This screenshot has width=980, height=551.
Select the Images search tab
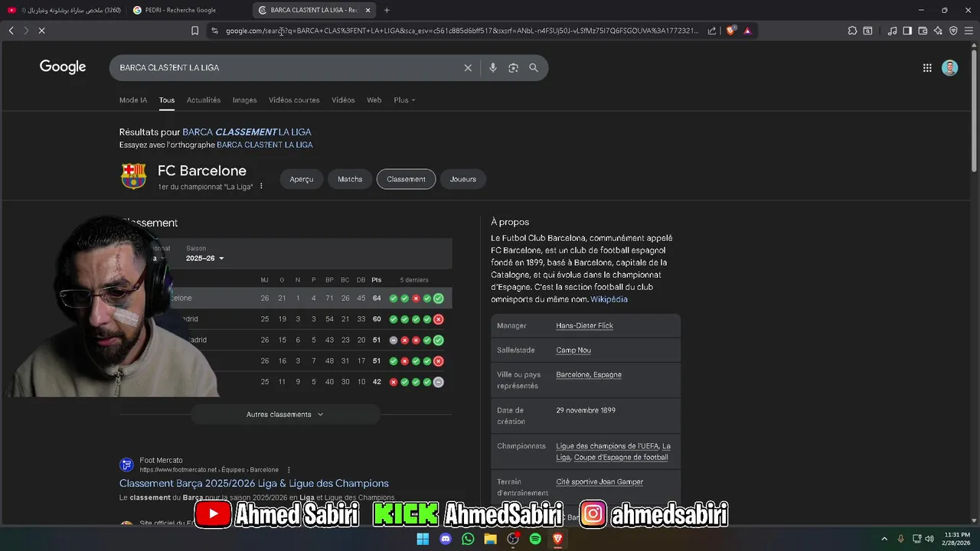pos(245,100)
